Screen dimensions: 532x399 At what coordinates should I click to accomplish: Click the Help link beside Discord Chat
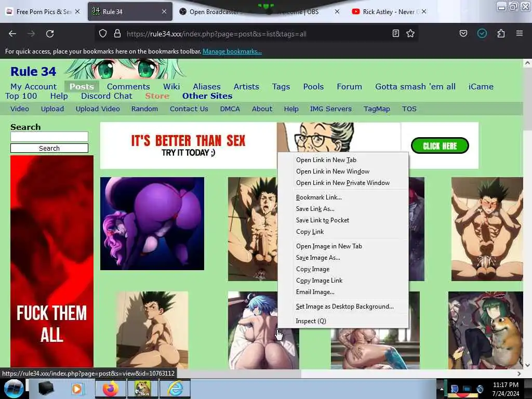[59, 96]
